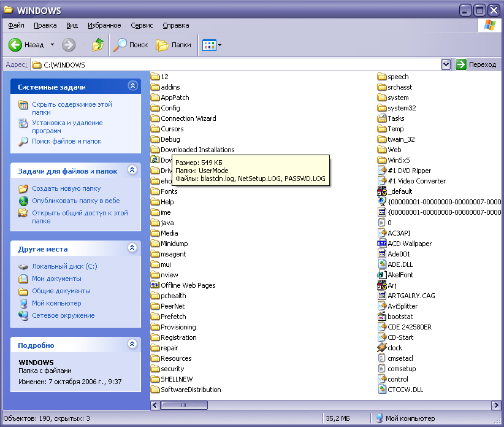Select the Tasks scheduled folder icon

tap(382, 118)
